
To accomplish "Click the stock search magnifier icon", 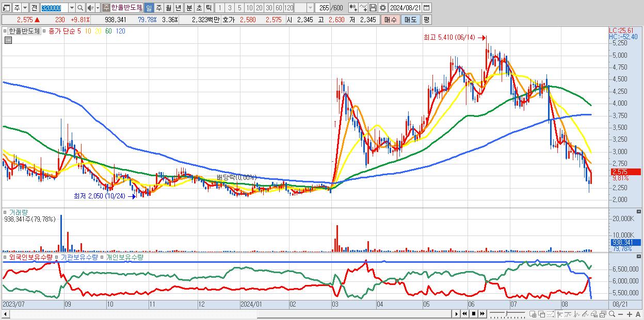I will [80, 8].
